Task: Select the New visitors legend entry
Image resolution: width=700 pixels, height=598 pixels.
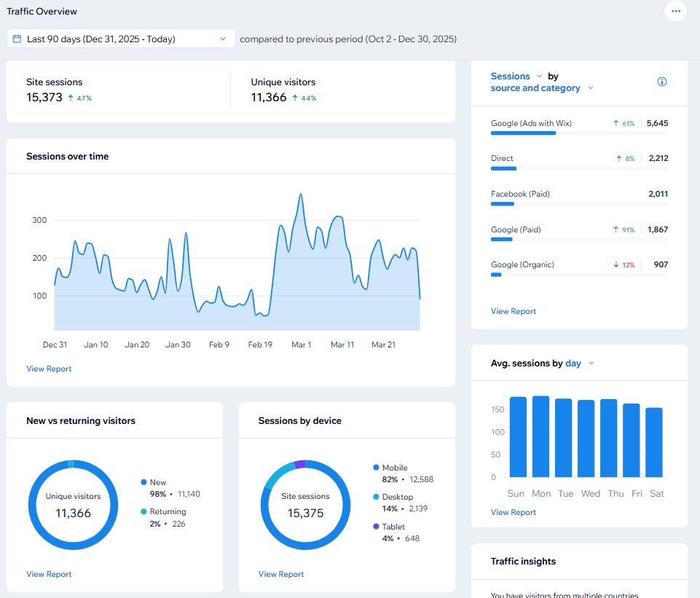Action: (170, 488)
